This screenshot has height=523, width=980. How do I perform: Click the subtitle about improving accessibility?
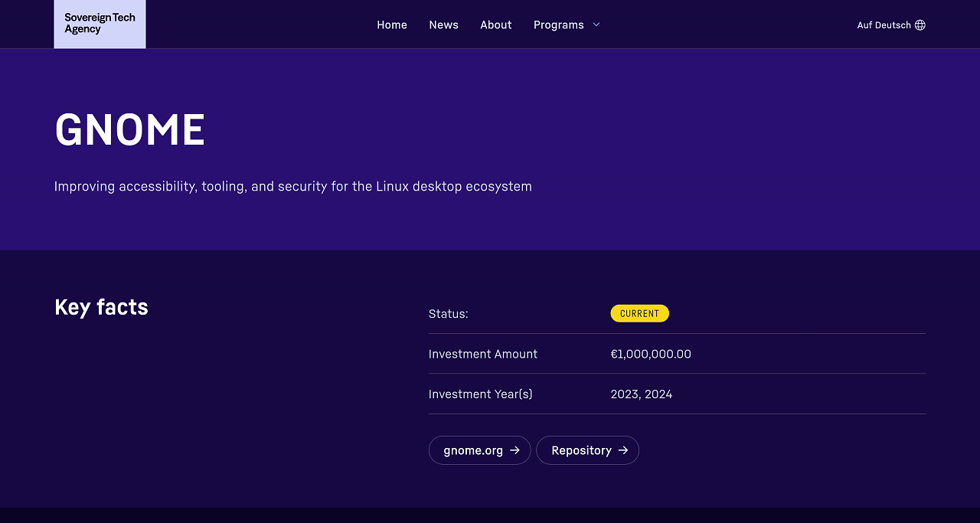pyautogui.click(x=293, y=186)
